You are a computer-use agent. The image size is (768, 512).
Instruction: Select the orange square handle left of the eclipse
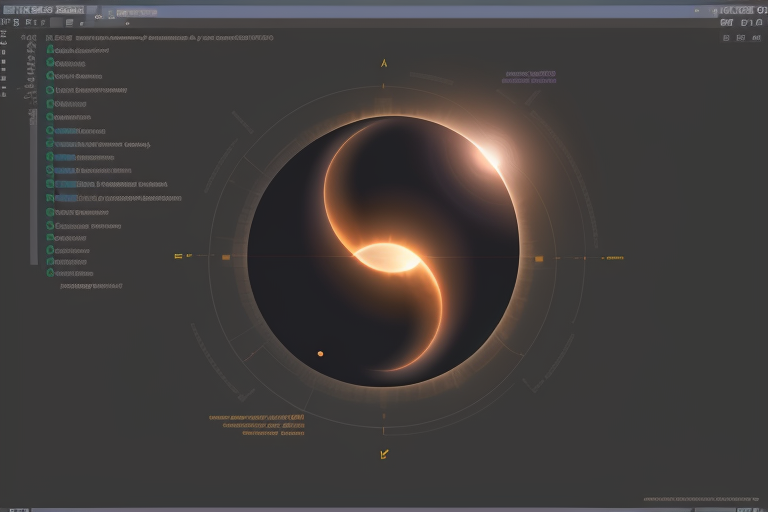click(226, 258)
